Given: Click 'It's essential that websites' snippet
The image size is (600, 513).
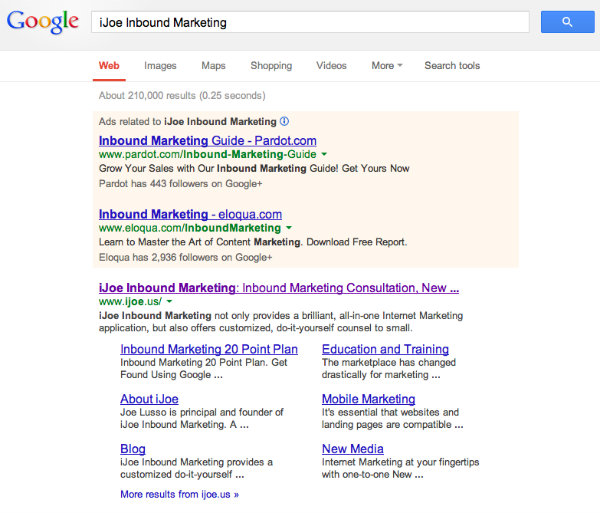Looking at the screenshot, I should point(393,419).
